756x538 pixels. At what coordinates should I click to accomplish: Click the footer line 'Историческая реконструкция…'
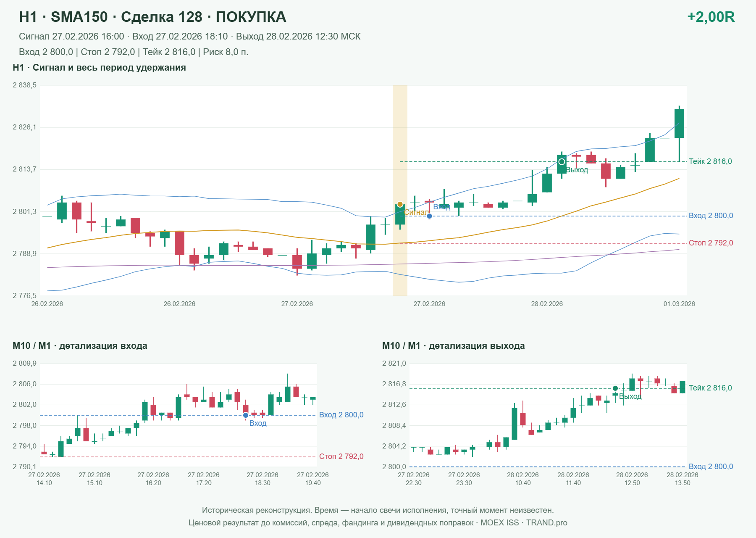(378, 510)
